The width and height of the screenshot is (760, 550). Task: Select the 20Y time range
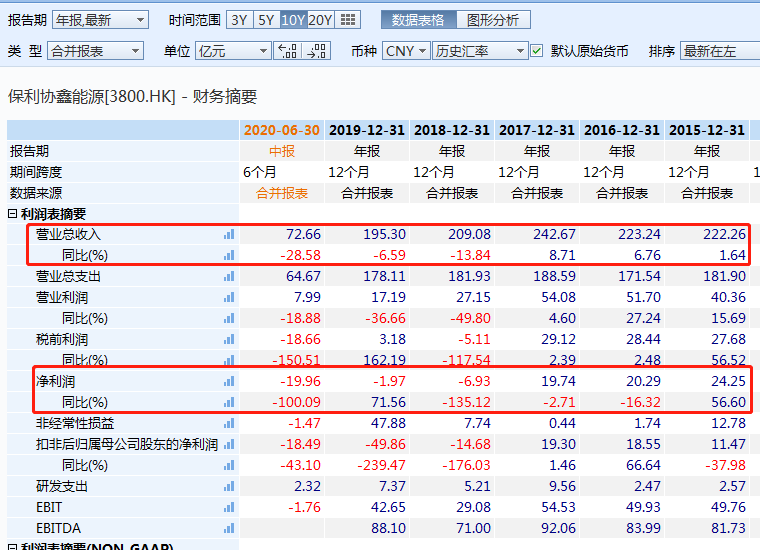[x=320, y=20]
